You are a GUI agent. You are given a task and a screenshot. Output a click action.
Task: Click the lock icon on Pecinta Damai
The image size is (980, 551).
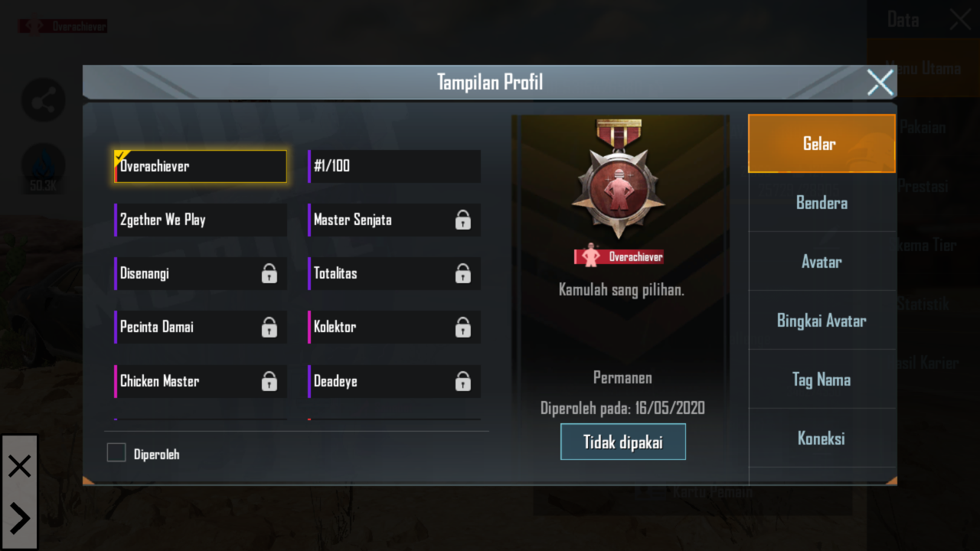tap(269, 328)
